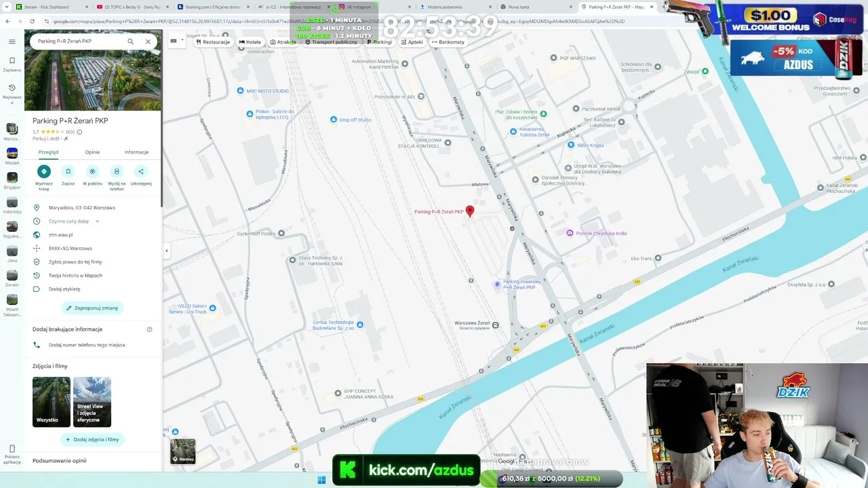This screenshot has width=868, height=488.
Task: Open the map layers thumbnail switcher
Action: 182,451
